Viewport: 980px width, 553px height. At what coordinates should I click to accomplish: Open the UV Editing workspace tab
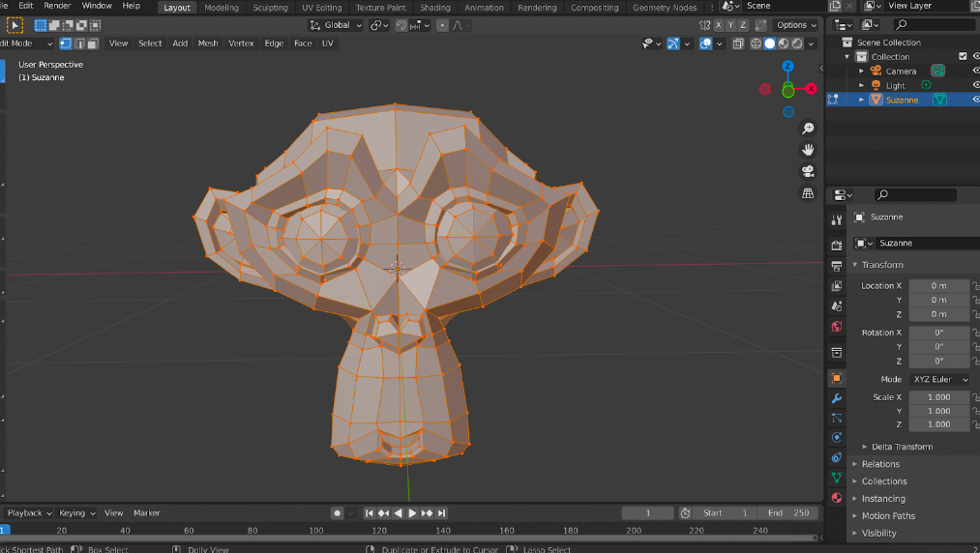(322, 8)
